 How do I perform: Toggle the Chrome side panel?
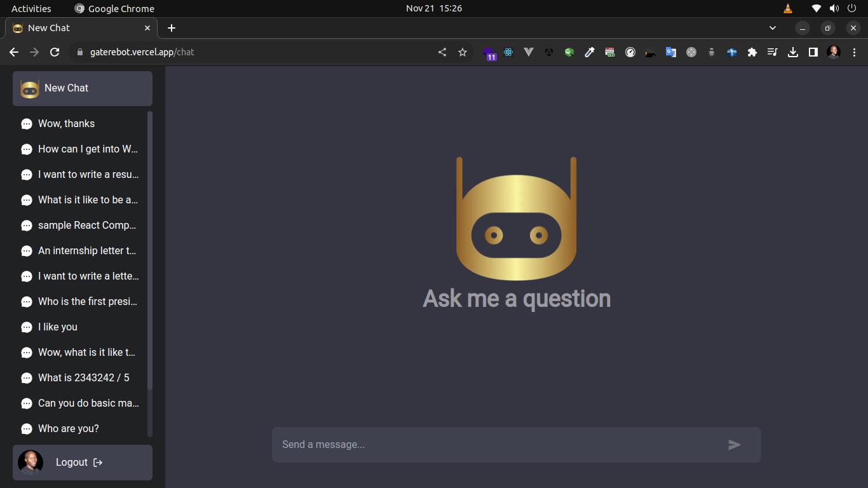813,52
